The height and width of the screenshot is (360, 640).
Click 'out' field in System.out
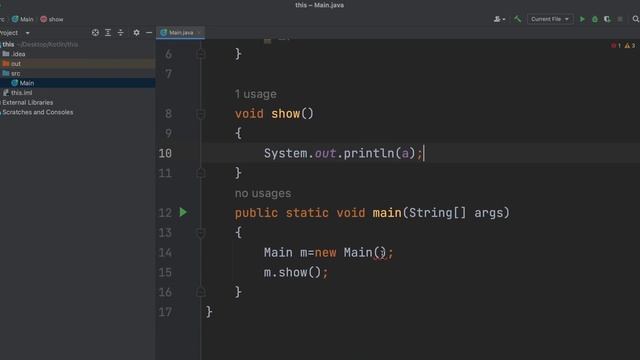pyautogui.click(x=325, y=153)
